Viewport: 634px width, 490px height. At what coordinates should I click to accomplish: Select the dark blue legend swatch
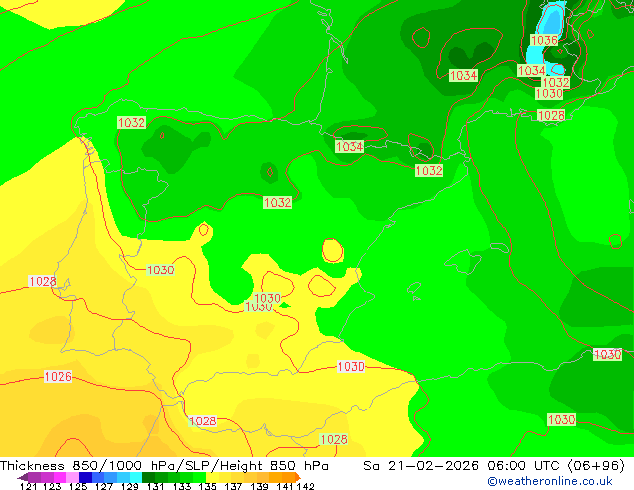click(x=85, y=477)
